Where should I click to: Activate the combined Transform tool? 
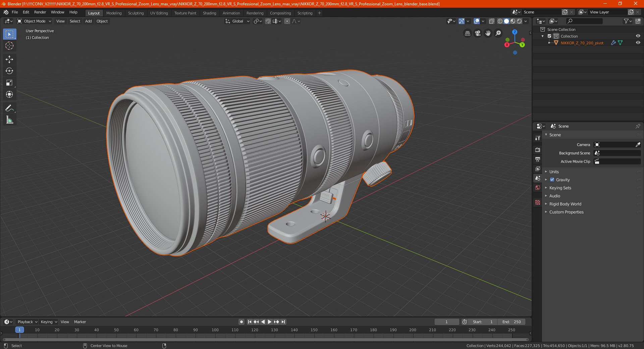coord(9,94)
